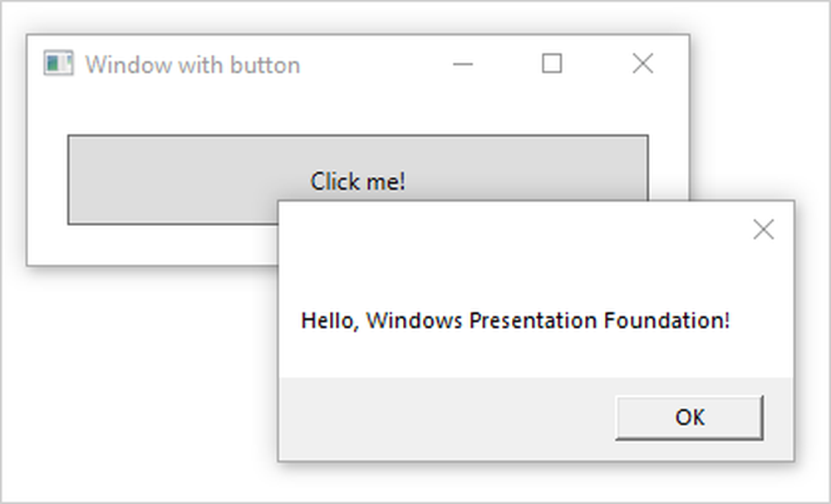831x504 pixels.
Task: Click the Hello, Windows Presentation Foundation message text
Action: tap(515, 321)
